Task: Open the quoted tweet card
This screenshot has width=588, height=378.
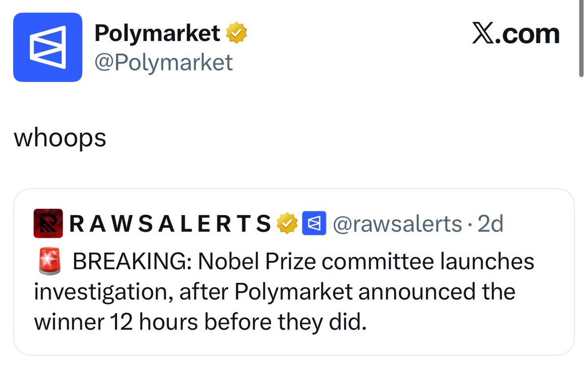Action: click(x=294, y=272)
